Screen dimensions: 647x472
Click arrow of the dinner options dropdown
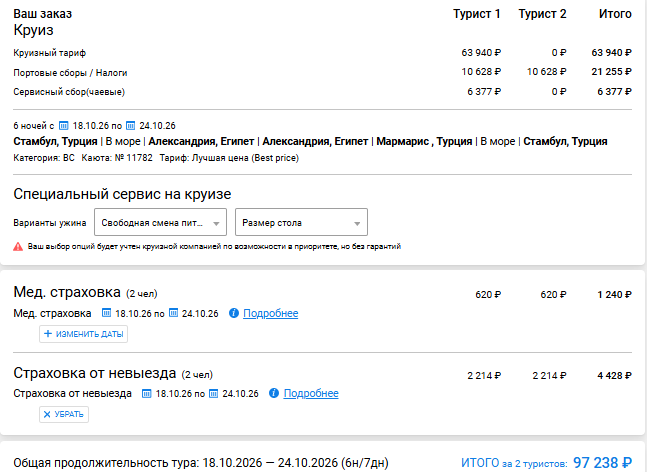pos(216,224)
